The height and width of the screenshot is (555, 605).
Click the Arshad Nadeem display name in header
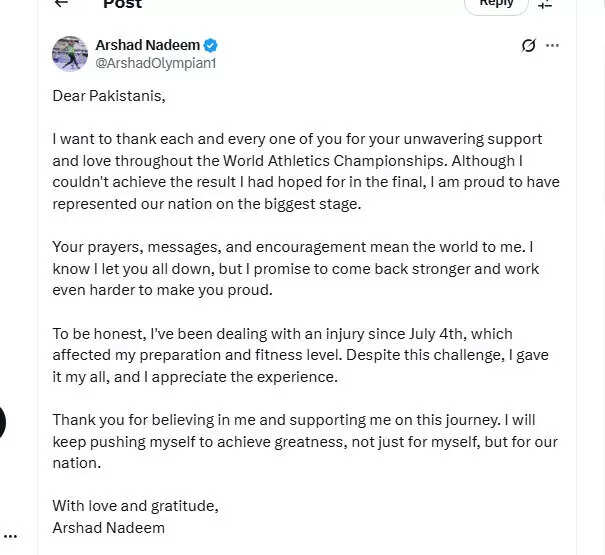click(x=147, y=45)
